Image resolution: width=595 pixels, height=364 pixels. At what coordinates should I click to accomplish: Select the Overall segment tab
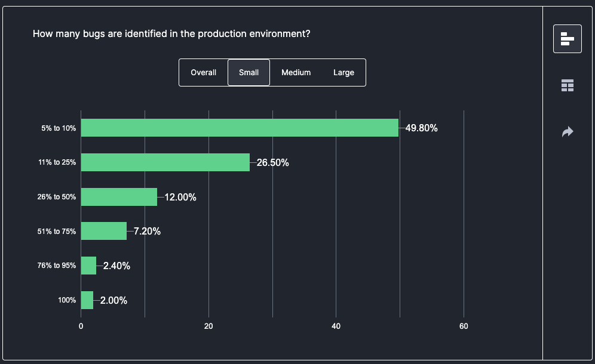coord(203,73)
